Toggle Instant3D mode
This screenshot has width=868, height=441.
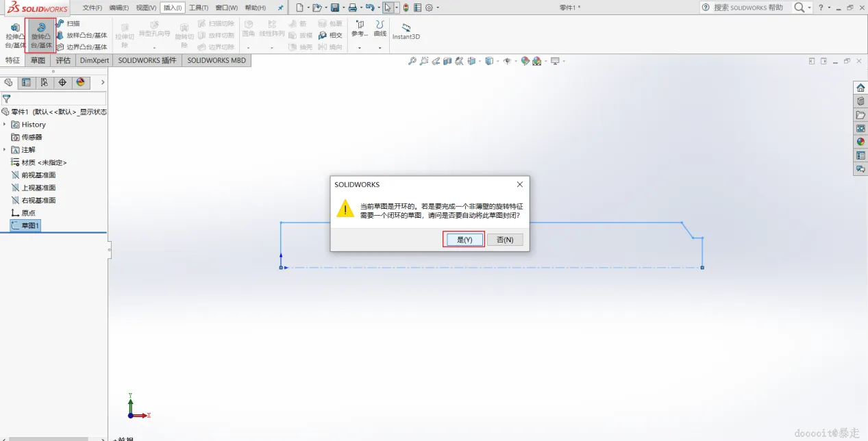406,32
